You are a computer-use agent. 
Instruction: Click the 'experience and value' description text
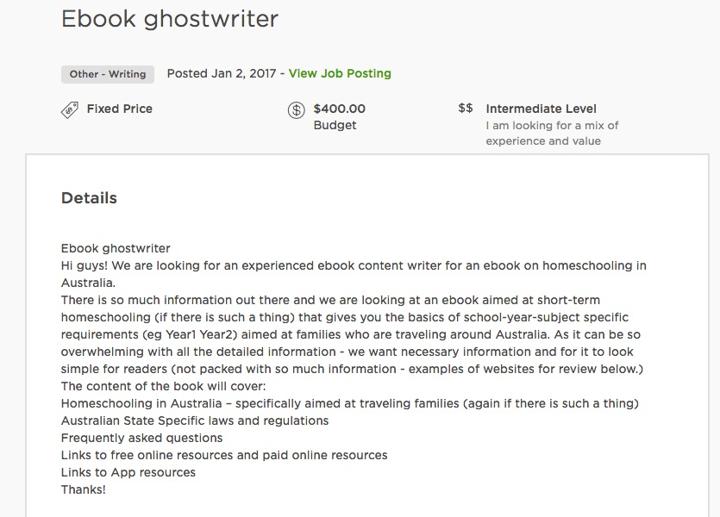(543, 141)
